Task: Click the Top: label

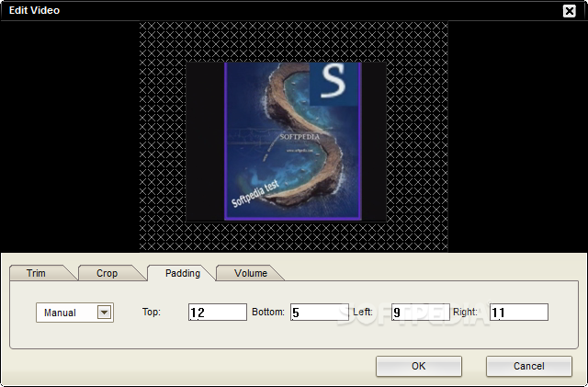Action: (x=151, y=312)
